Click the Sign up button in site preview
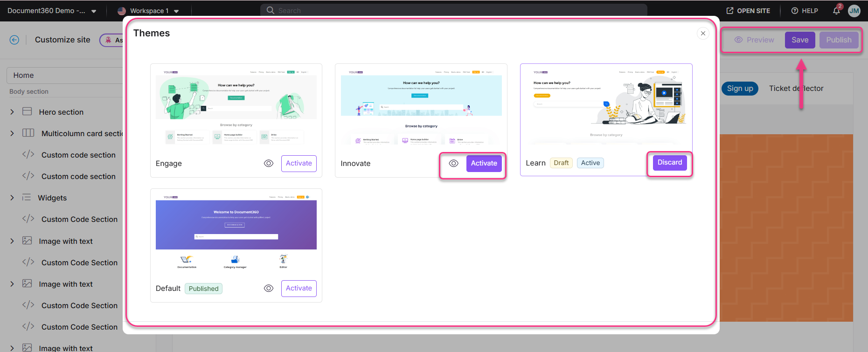 point(740,88)
